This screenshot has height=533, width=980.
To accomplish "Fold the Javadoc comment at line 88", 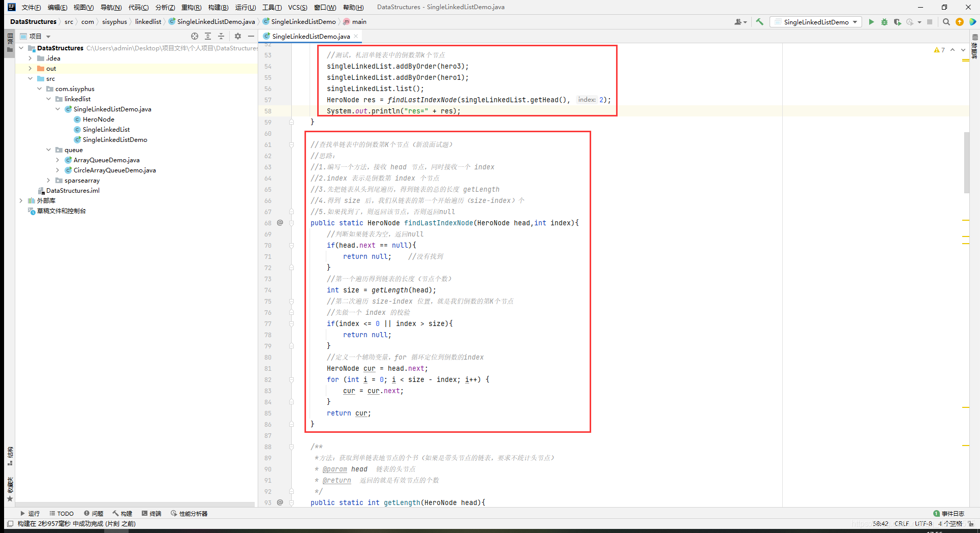I will [x=292, y=447].
